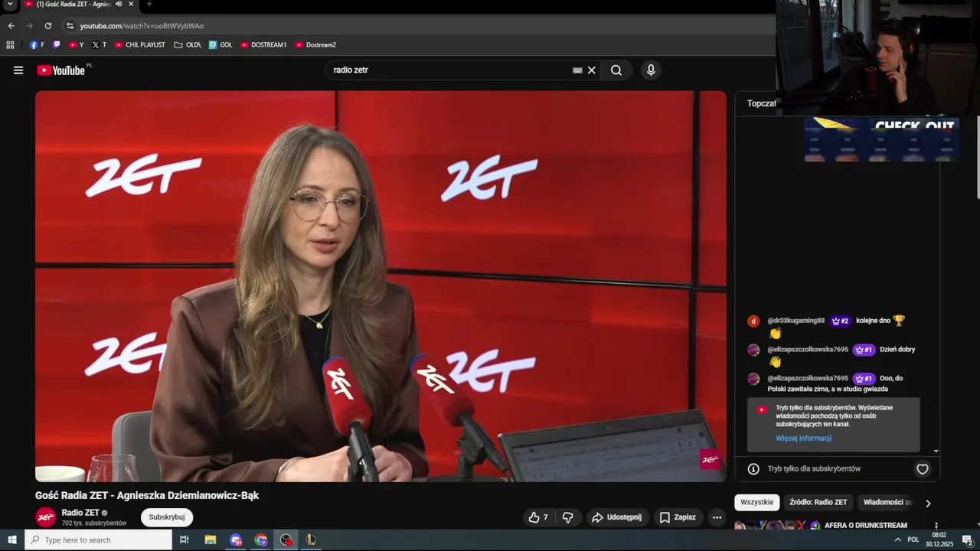980x551 pixels.
Task: Open the Radio ZET channel avatar
Action: point(46,517)
